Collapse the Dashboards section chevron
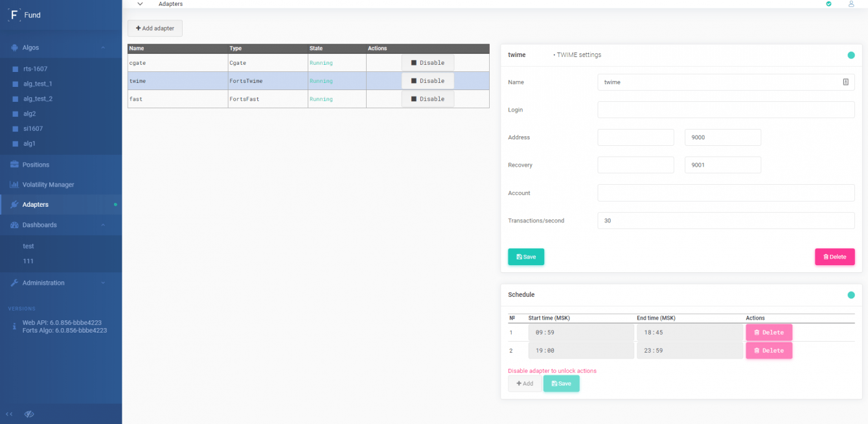868x424 pixels. 103,225
